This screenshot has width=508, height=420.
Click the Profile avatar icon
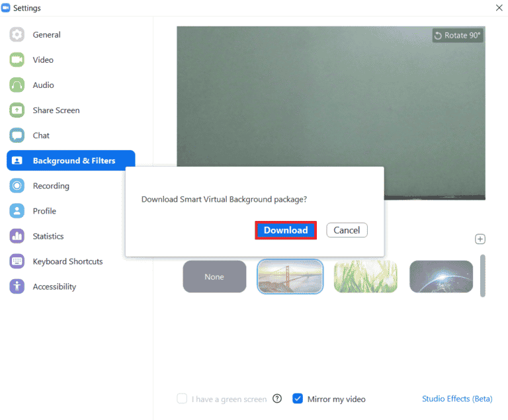pos(17,211)
